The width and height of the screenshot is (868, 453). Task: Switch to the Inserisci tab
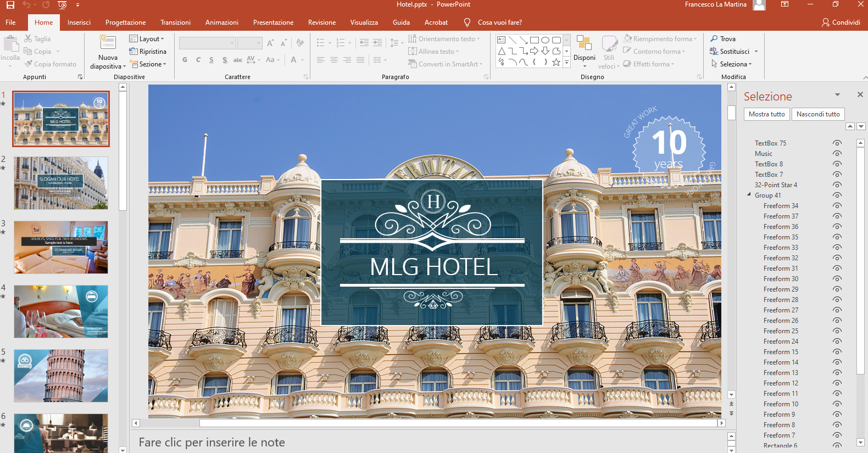click(x=79, y=23)
